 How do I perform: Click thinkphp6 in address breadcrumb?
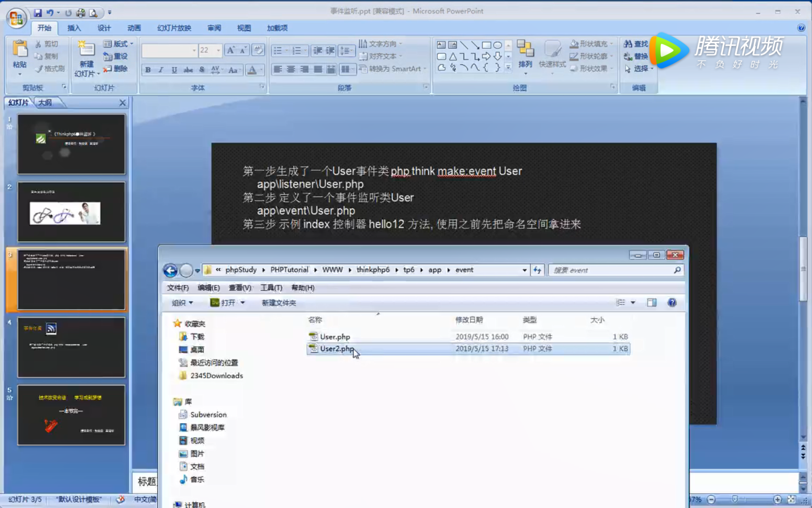[x=373, y=270]
